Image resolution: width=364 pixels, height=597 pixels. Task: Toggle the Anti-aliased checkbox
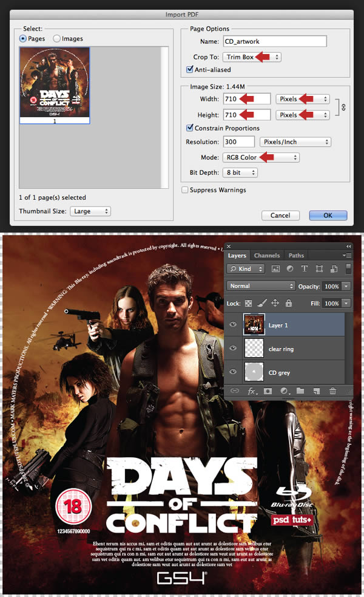click(189, 69)
